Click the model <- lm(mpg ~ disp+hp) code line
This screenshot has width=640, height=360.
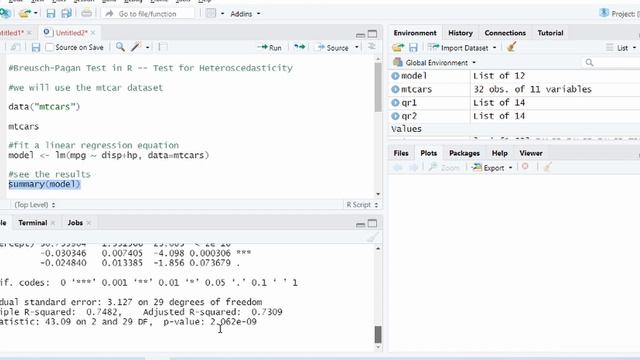[x=109, y=156]
